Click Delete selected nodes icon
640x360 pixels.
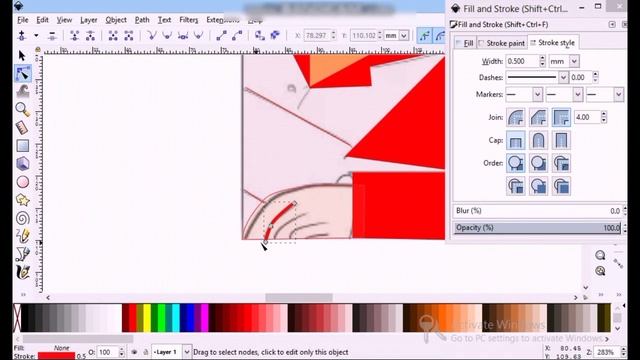(52, 36)
